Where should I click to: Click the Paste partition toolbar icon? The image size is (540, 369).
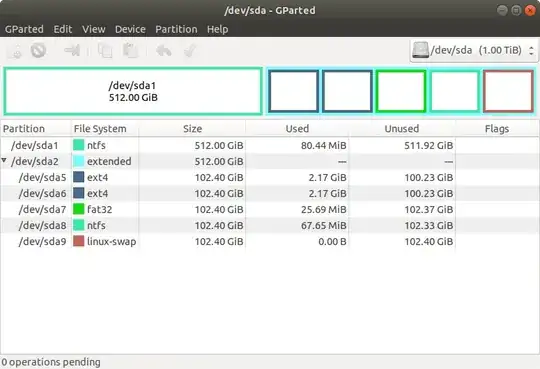[x=131, y=51]
